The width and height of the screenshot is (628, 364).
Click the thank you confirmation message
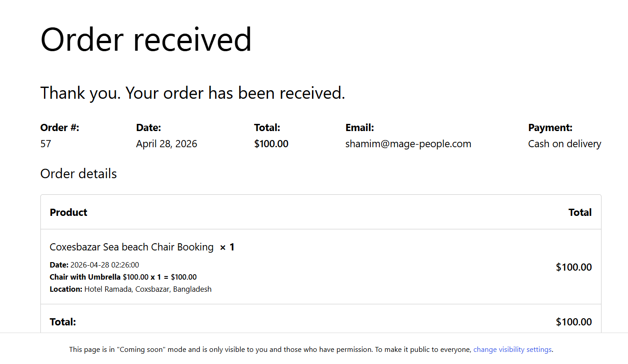click(x=193, y=93)
